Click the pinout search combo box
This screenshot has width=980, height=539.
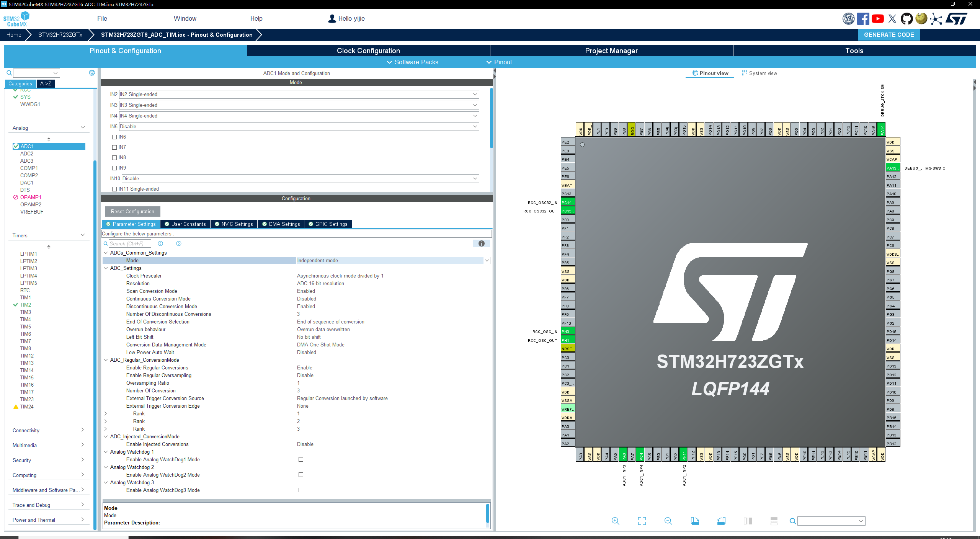831,521
